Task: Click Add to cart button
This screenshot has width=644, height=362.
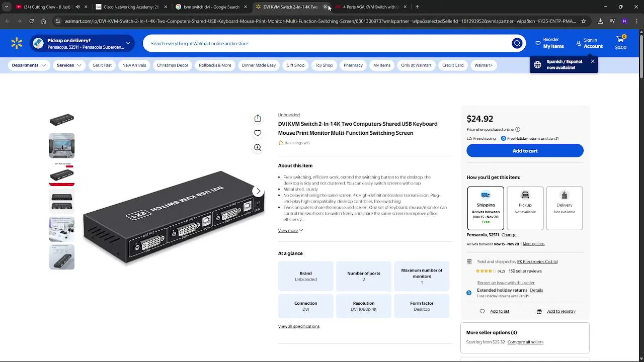Action: click(x=525, y=151)
